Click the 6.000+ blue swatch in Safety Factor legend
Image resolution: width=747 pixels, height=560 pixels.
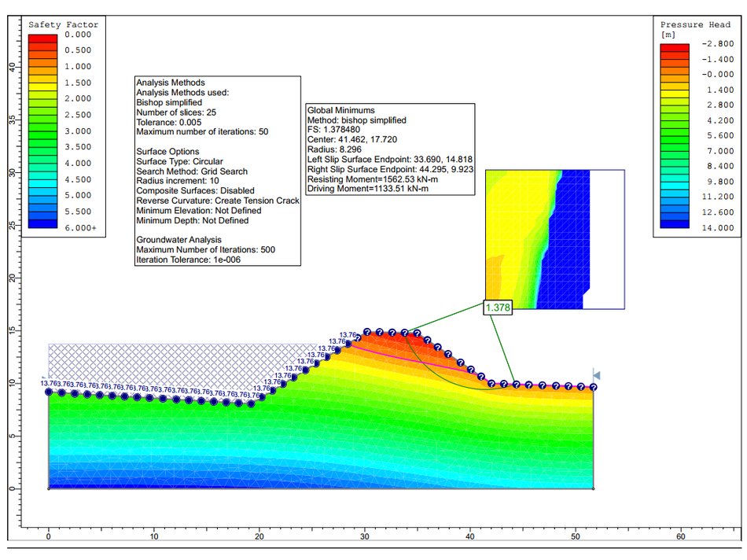(x=43, y=224)
